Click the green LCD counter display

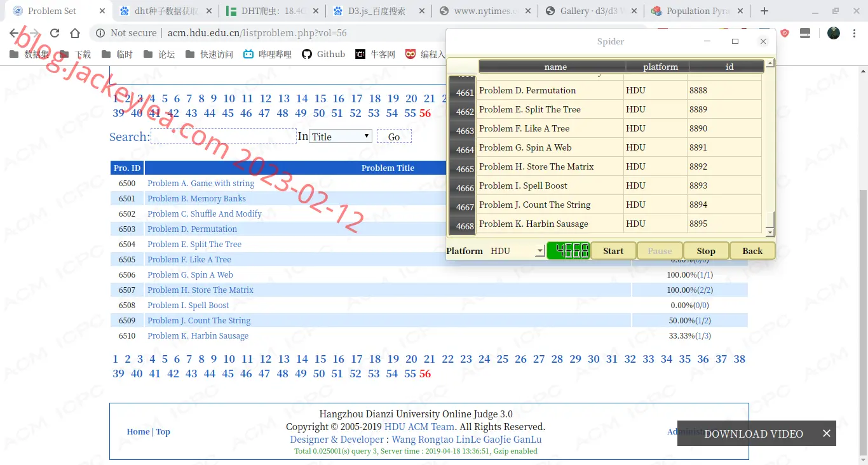point(568,250)
